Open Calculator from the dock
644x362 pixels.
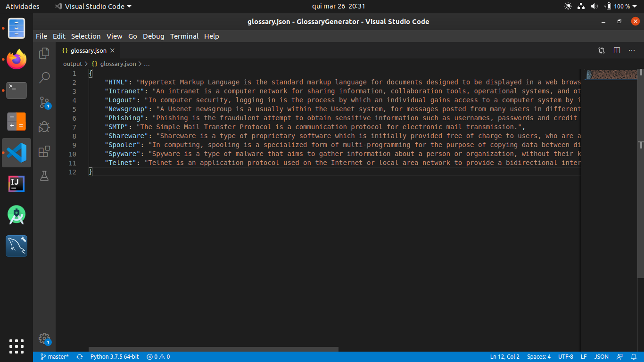(17, 122)
